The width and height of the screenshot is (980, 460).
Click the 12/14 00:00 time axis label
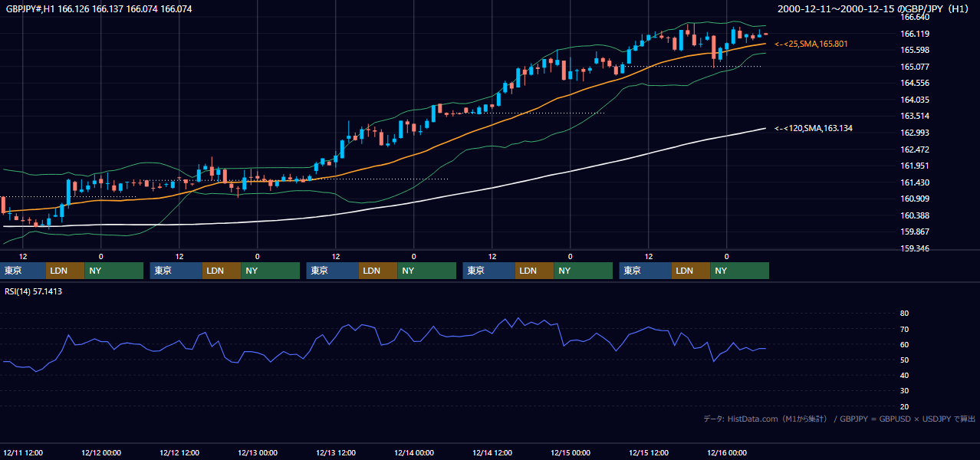pos(414,452)
